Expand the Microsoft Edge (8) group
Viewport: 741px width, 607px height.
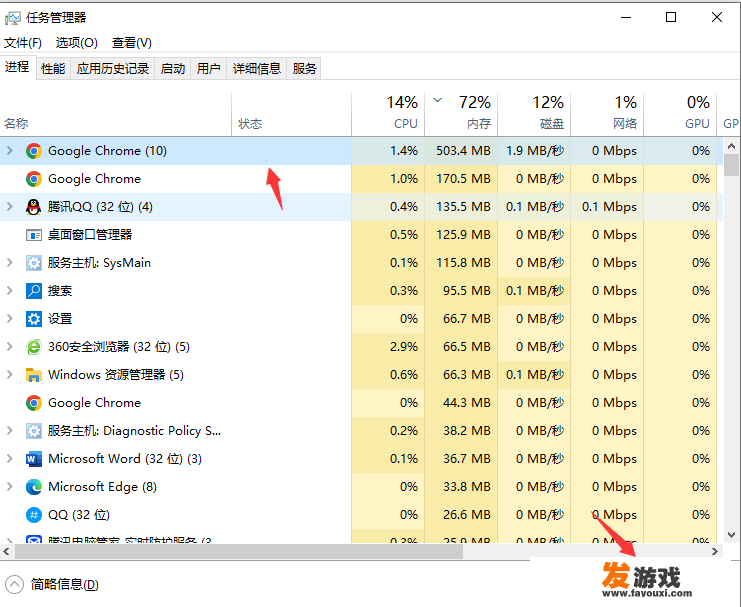pyautogui.click(x=9, y=486)
